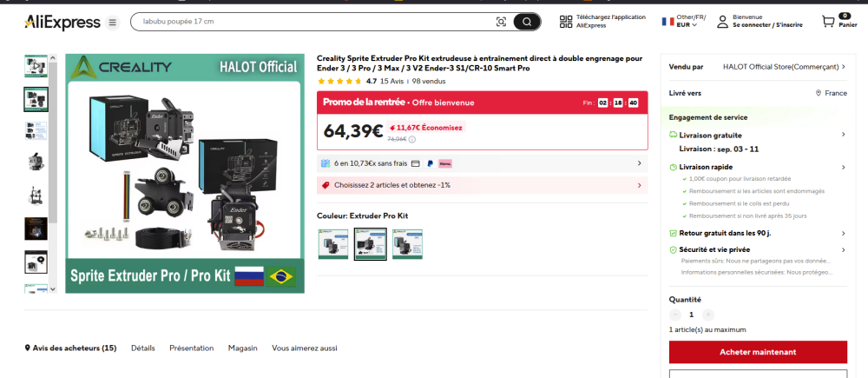Screen dimensions: 868x378
Task: Click the main product image
Action: (185, 173)
